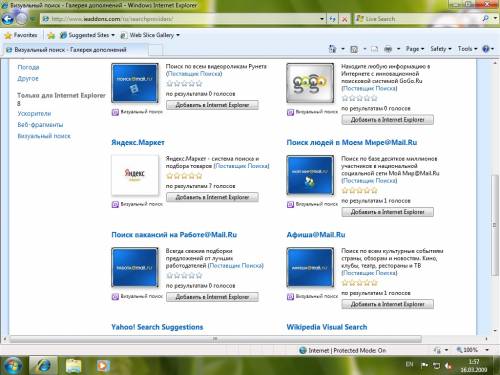The image size is (500, 375).
Task: Click the Погода sidebar link
Action: pos(28,67)
